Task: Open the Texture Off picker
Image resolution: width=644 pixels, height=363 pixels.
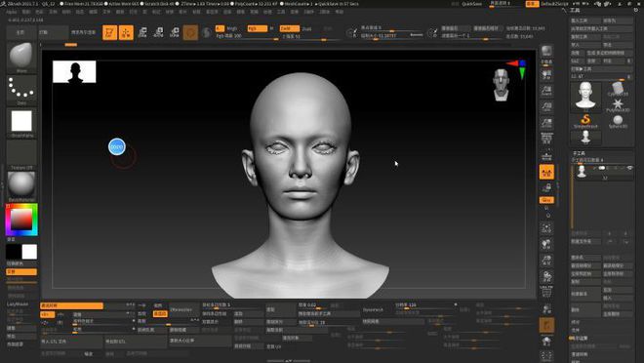Action: (21, 155)
